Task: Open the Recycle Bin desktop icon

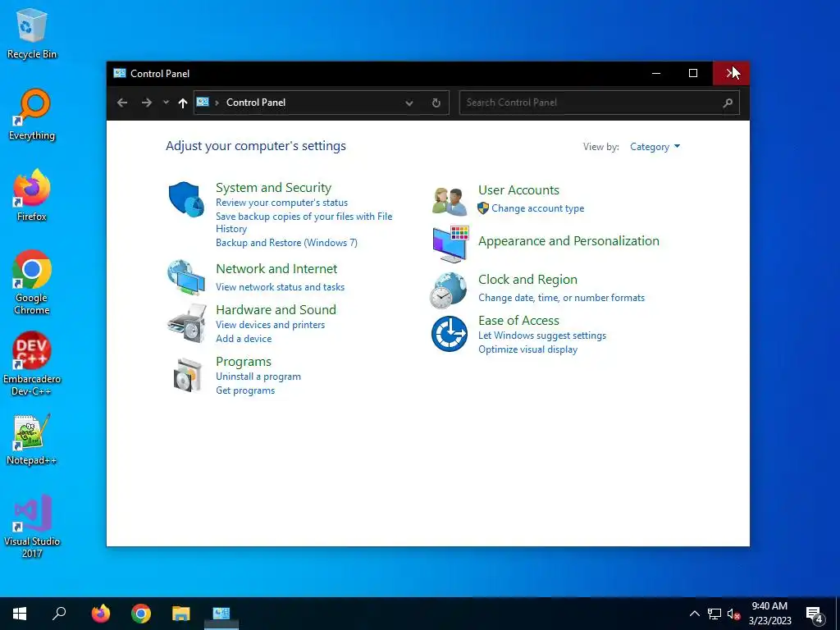Action: [x=32, y=33]
